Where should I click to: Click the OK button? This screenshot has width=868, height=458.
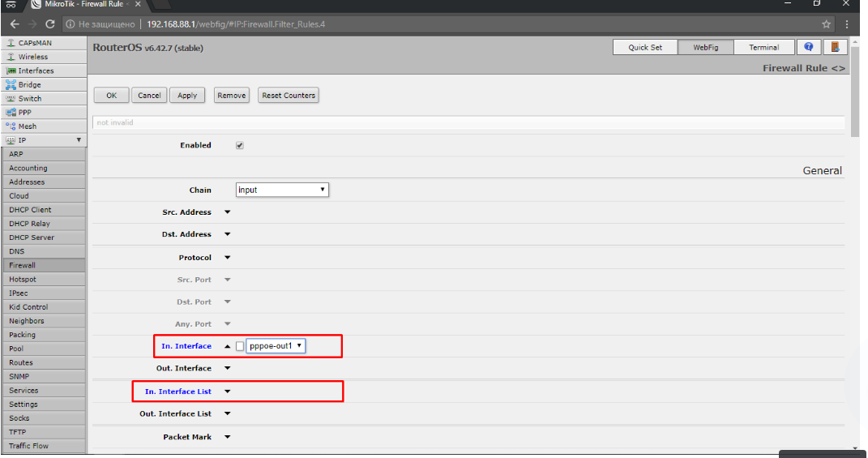[111, 96]
